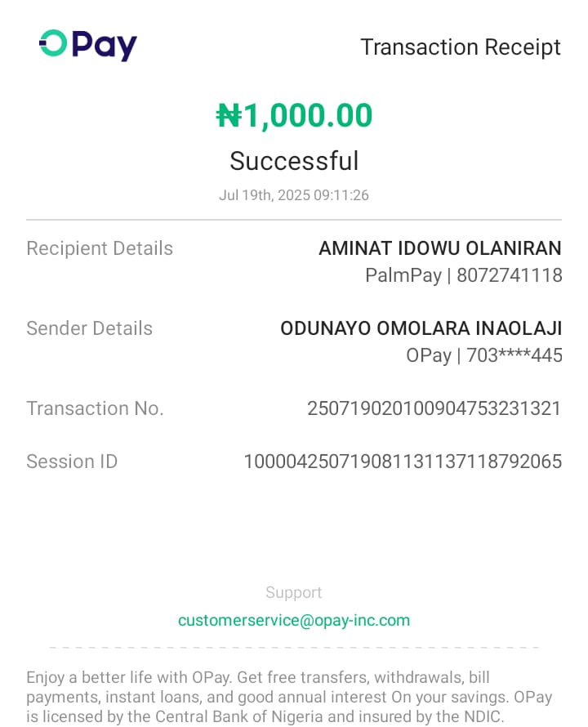Click the dashed divider above the footer

[x=294, y=648]
